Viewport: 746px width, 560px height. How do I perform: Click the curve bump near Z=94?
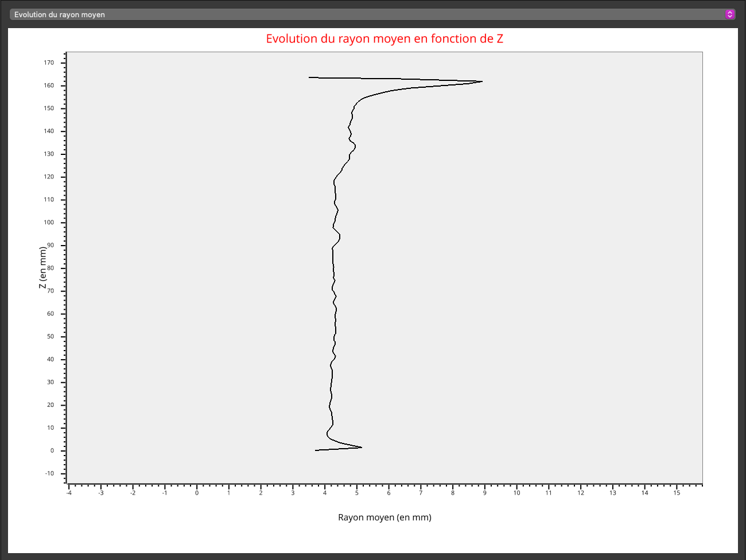340,236
